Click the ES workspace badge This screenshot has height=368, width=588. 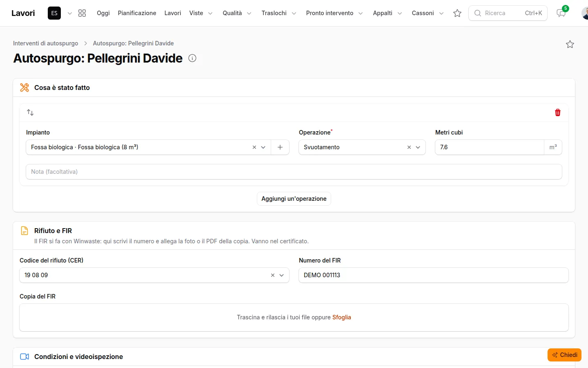(54, 13)
